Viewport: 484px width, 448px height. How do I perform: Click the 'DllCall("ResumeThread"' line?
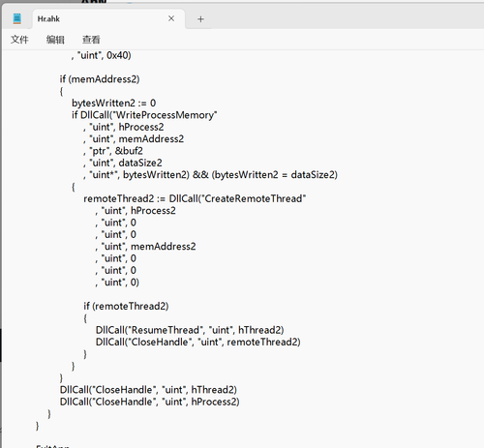coord(190,330)
